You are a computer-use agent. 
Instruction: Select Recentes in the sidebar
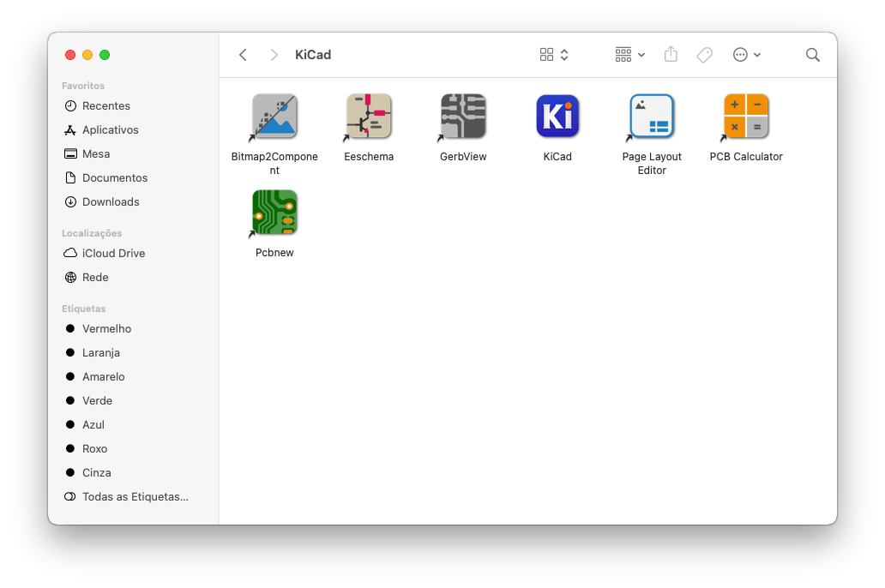(106, 105)
